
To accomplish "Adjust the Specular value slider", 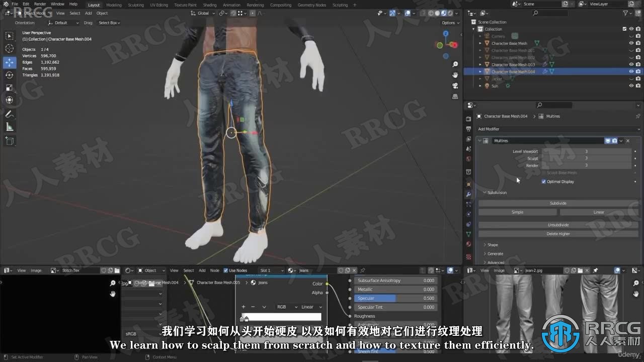I will click(x=396, y=298).
